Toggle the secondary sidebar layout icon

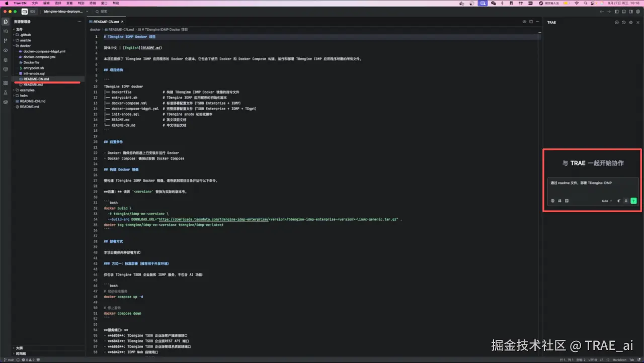(x=630, y=11)
